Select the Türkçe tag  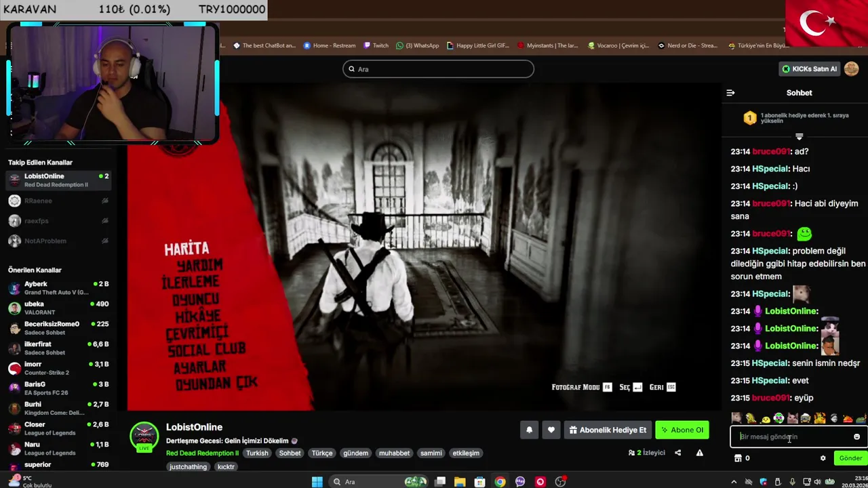point(322,453)
